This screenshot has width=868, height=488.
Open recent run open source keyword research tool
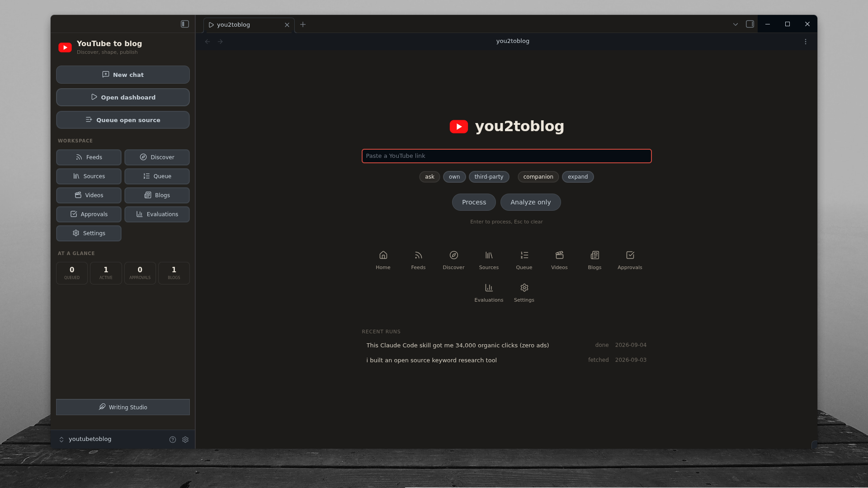[x=506, y=360]
